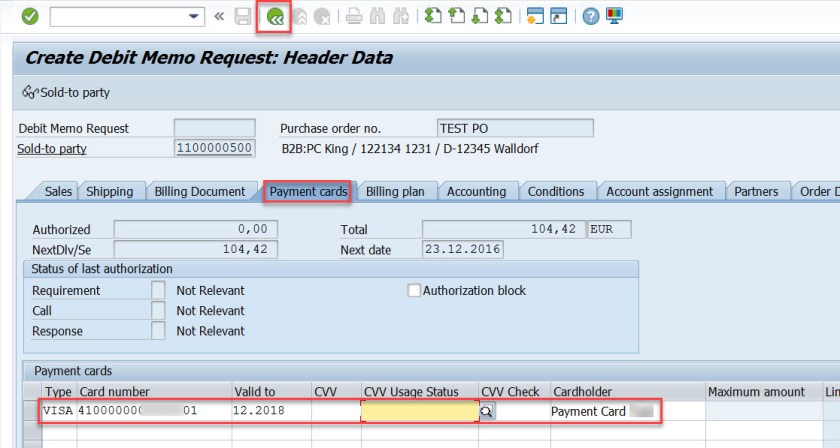Image resolution: width=840 pixels, height=448 pixels.
Task: Open the CVV Usage Status search help
Action: 486,411
